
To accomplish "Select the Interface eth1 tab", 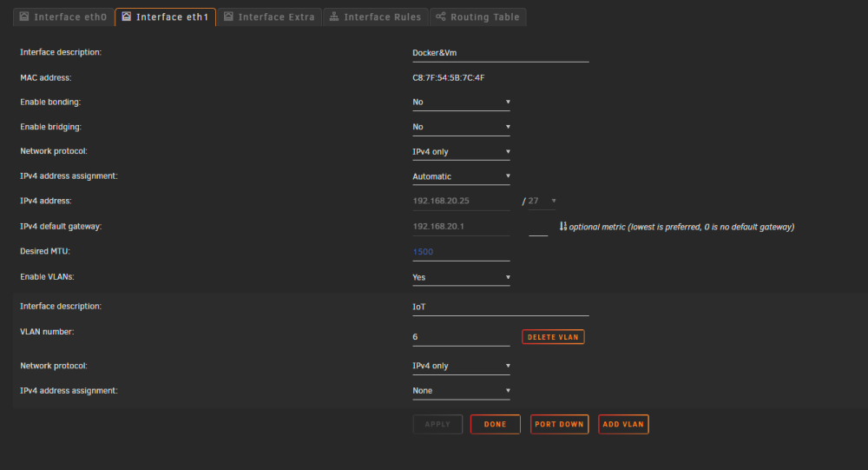I will click(x=165, y=17).
